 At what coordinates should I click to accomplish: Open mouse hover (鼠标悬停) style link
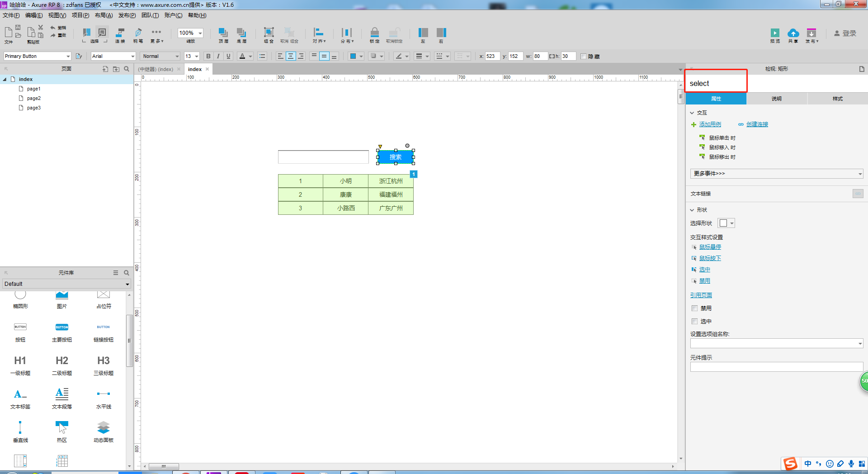coord(710,247)
